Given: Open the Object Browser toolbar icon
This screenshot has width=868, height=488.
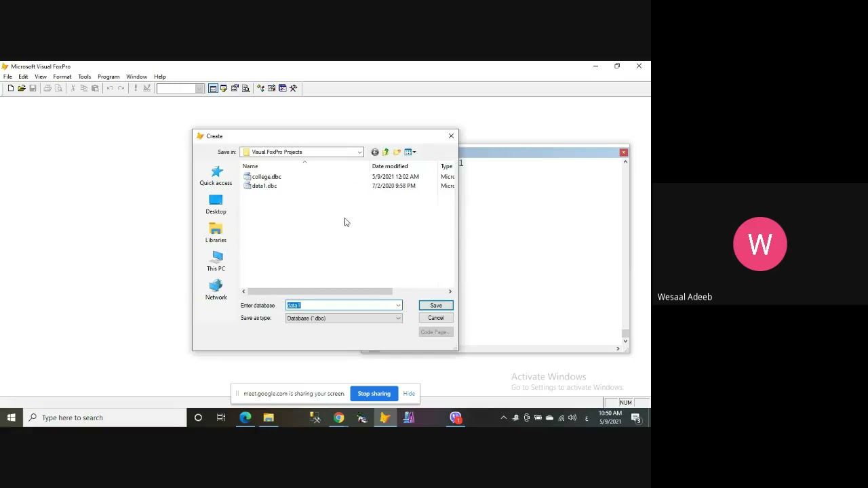Looking at the screenshot, I should tap(271, 88).
